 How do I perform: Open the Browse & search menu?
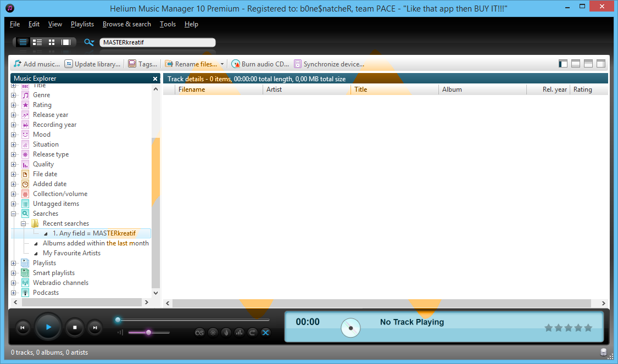127,24
